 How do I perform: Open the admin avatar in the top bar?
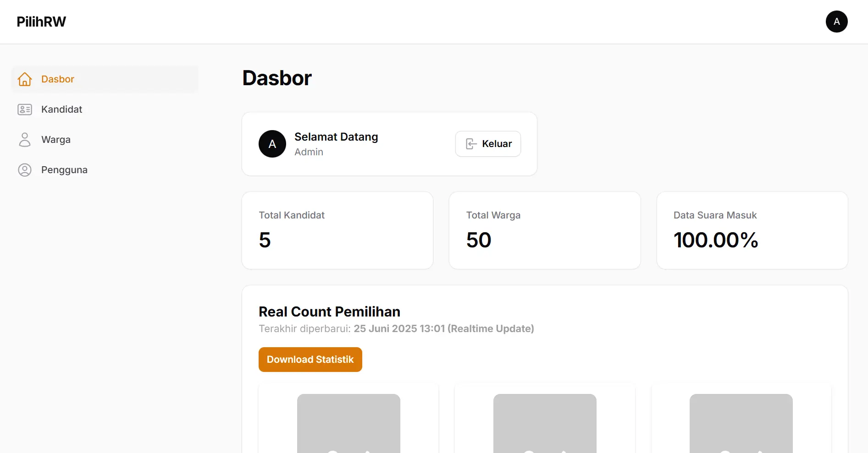pos(836,21)
